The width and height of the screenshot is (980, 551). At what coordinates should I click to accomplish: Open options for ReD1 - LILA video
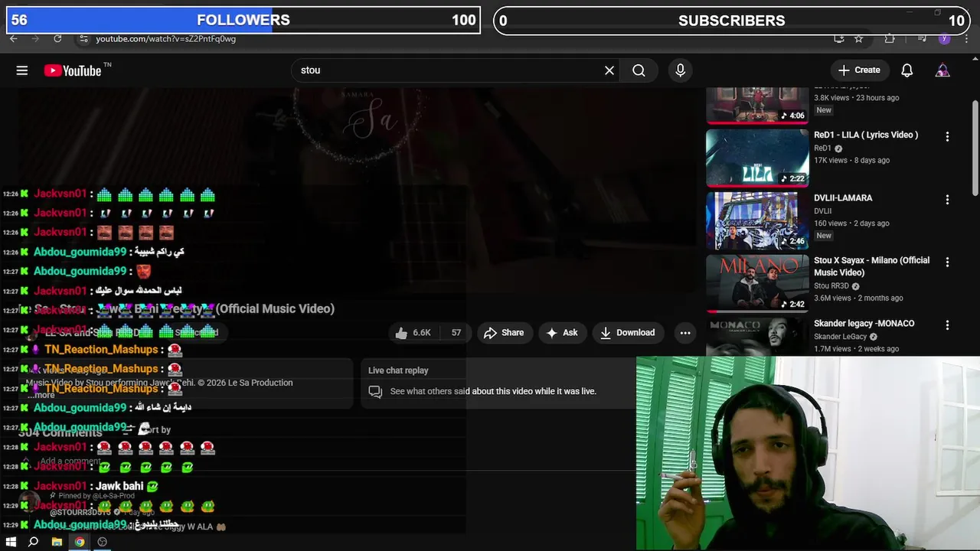[x=947, y=136]
